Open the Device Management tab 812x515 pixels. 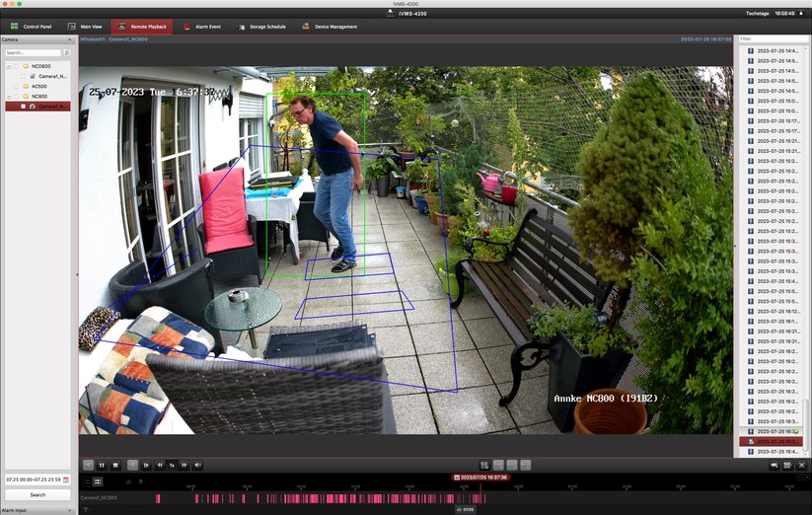click(331, 27)
